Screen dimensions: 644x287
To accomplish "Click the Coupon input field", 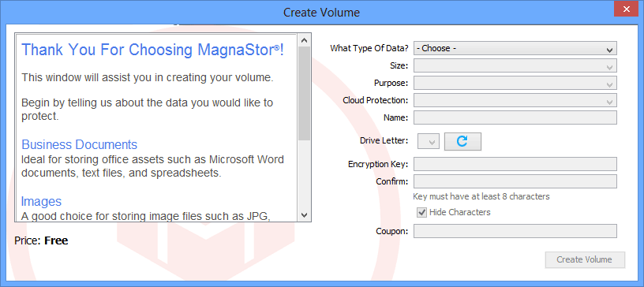I will (x=515, y=231).
